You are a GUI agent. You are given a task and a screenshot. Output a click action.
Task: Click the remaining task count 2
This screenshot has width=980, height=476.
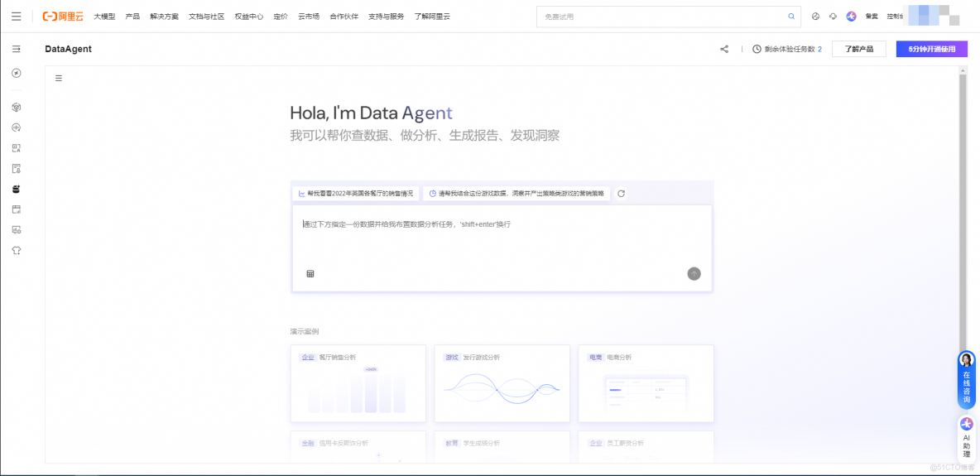point(819,49)
